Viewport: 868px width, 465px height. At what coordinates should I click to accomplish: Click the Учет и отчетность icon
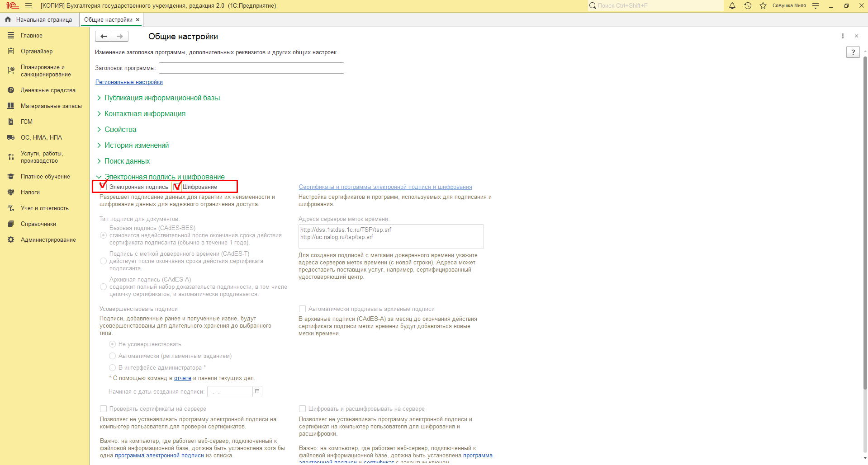tap(11, 208)
